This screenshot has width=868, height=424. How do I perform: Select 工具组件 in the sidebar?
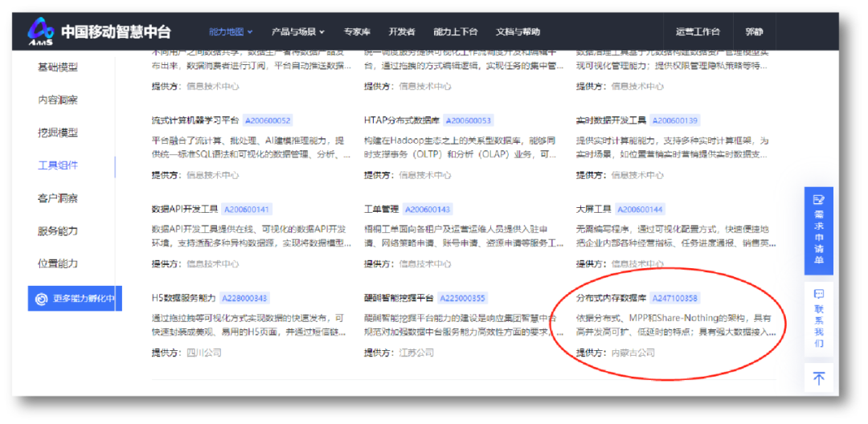click(58, 165)
